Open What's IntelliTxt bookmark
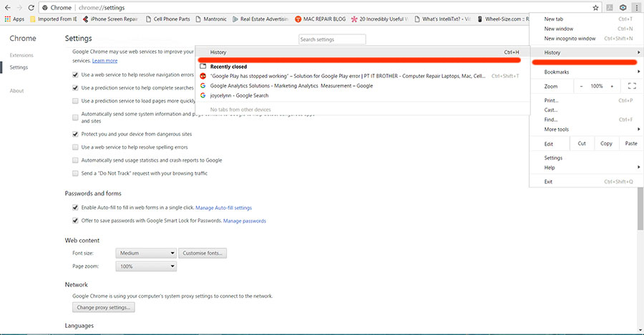The image size is (644, 335). click(443, 19)
